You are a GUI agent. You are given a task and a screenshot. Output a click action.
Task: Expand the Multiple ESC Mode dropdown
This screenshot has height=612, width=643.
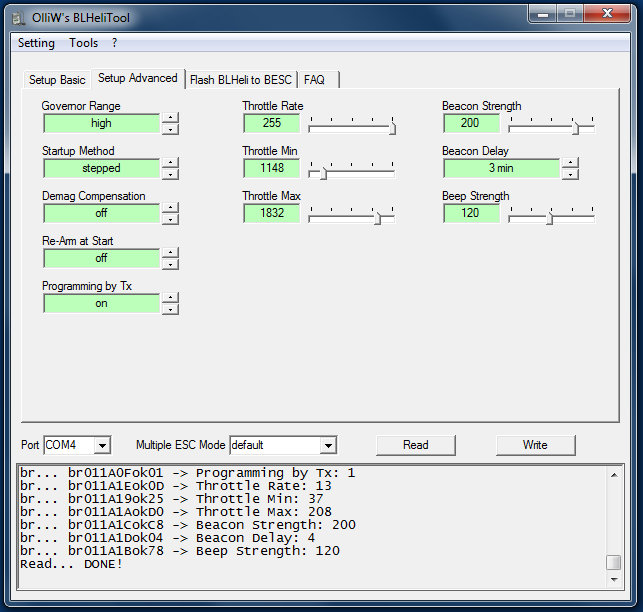328,445
